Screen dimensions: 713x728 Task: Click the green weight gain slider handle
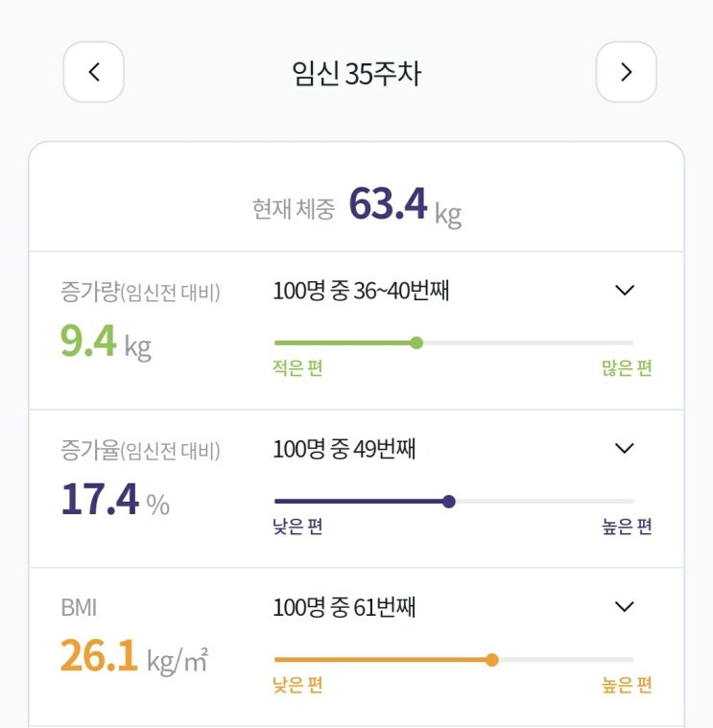[x=416, y=342]
